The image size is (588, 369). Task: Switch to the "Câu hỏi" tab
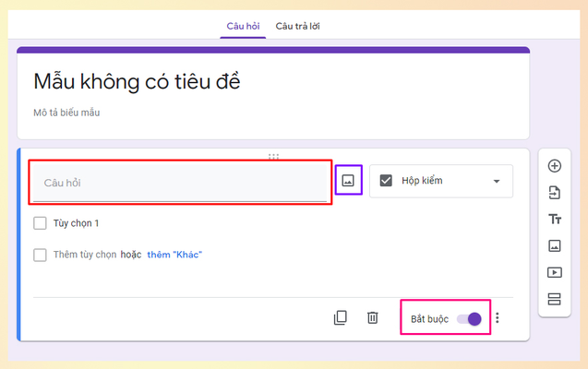click(x=243, y=26)
